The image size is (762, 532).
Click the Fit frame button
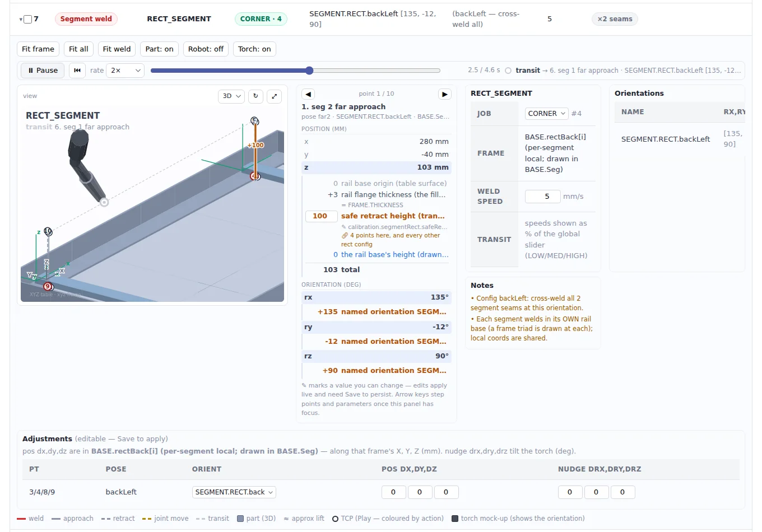[x=38, y=49]
